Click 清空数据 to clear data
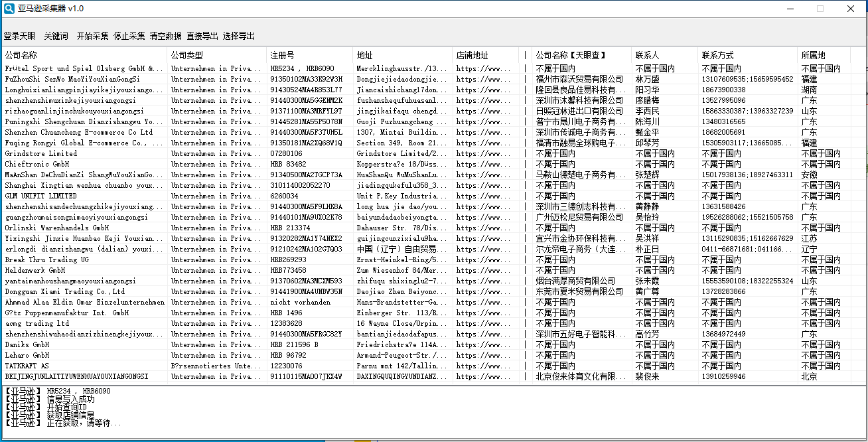The image size is (868, 442). click(x=166, y=36)
